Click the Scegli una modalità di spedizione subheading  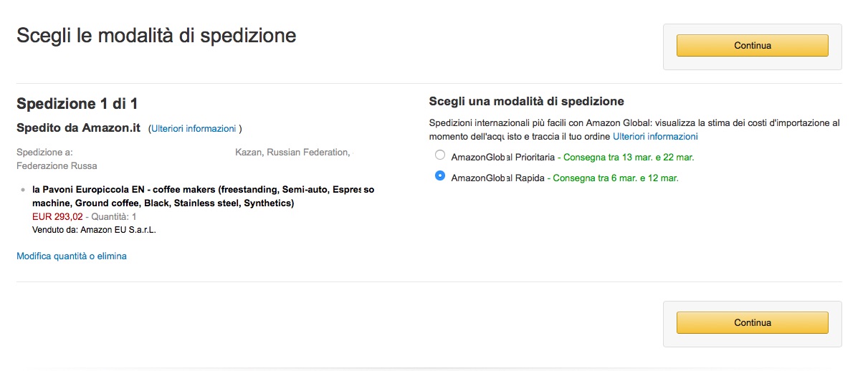[x=527, y=101]
